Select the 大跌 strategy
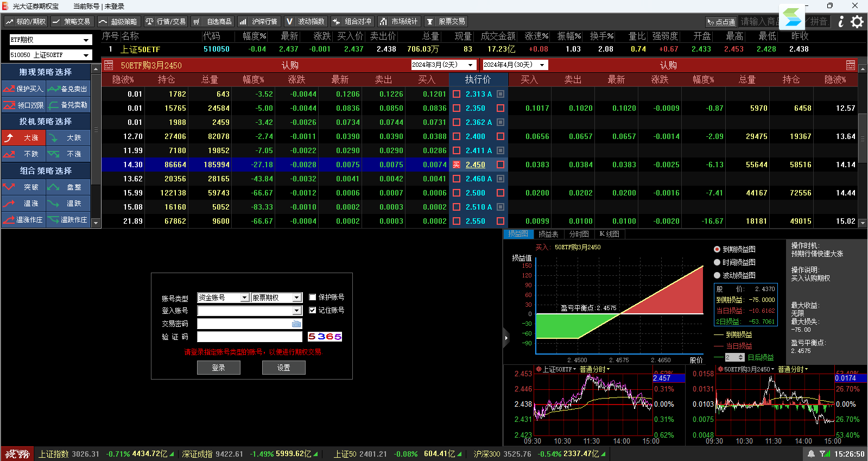Viewport: 868px width, 461px height. (x=68, y=138)
